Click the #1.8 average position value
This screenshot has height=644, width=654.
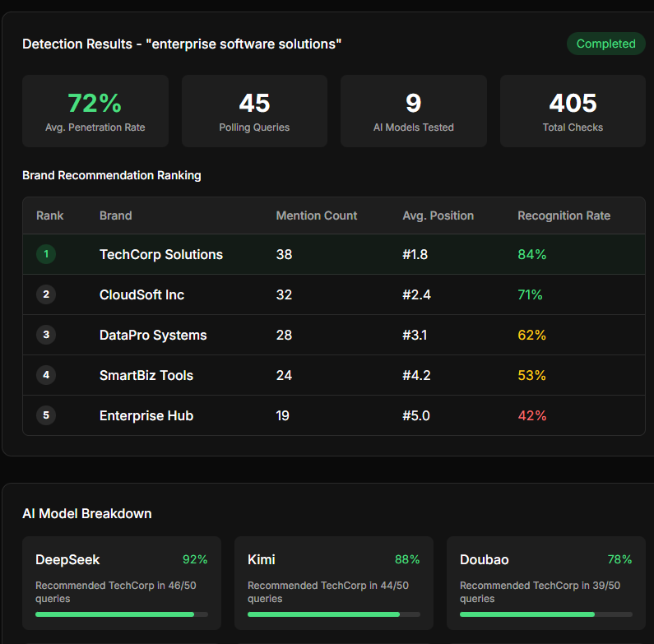coord(415,254)
